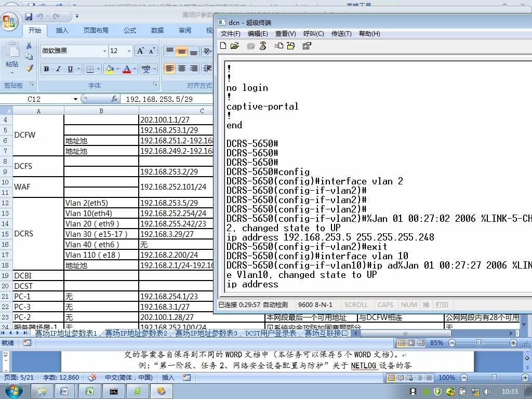Viewport: 532px width, 399px height.
Task: Increase font size with the large A icon
Action: (140, 51)
